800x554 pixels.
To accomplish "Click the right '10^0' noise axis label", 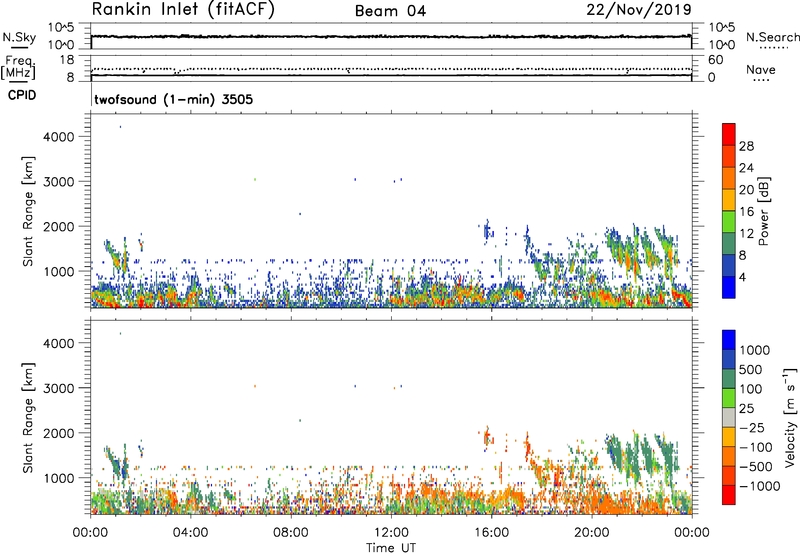I will click(721, 45).
